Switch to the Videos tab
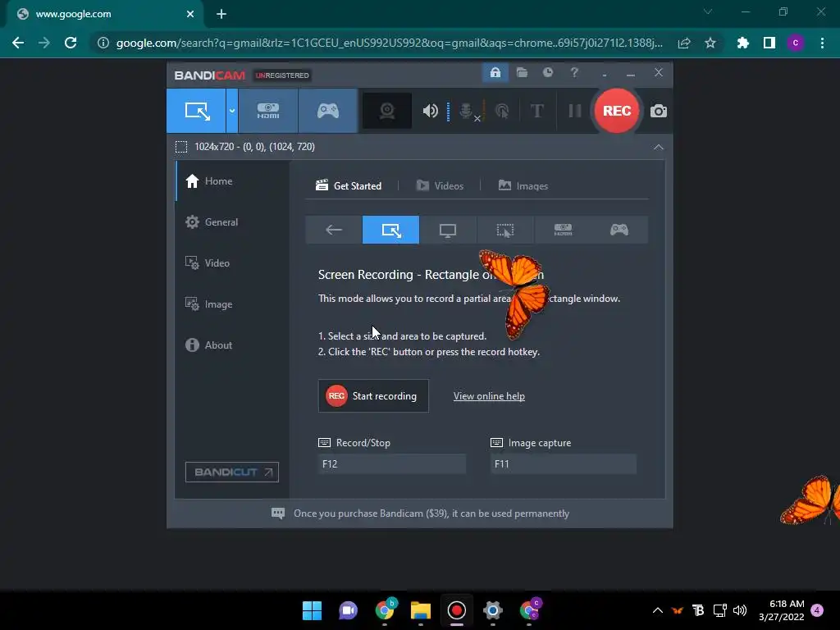This screenshot has width=840, height=630. pyautogui.click(x=440, y=186)
